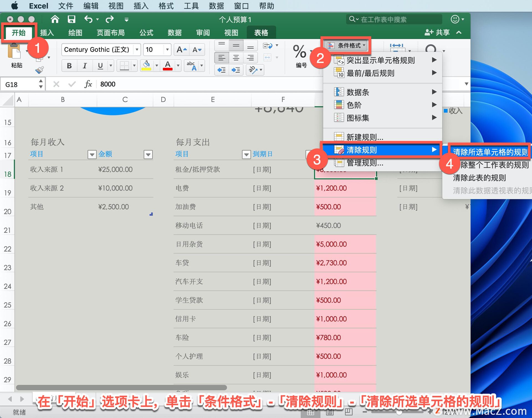The height and width of the screenshot is (418, 532).
Task: Toggle Bold formatting
Action: [x=69, y=66]
